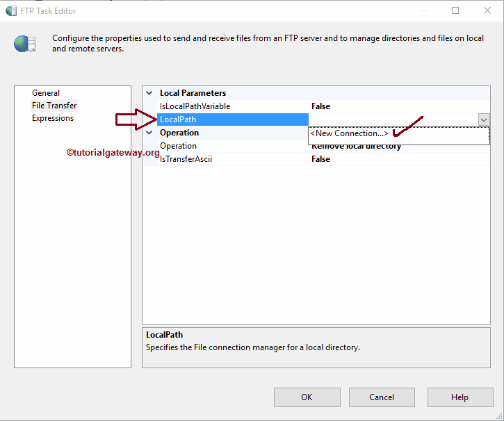Screen dimensions: 504x421
Task: Click the bold Operation category header
Action: pyautogui.click(x=179, y=133)
